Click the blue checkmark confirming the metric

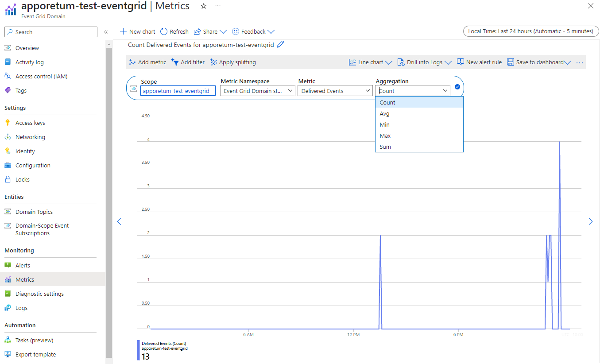[457, 87]
